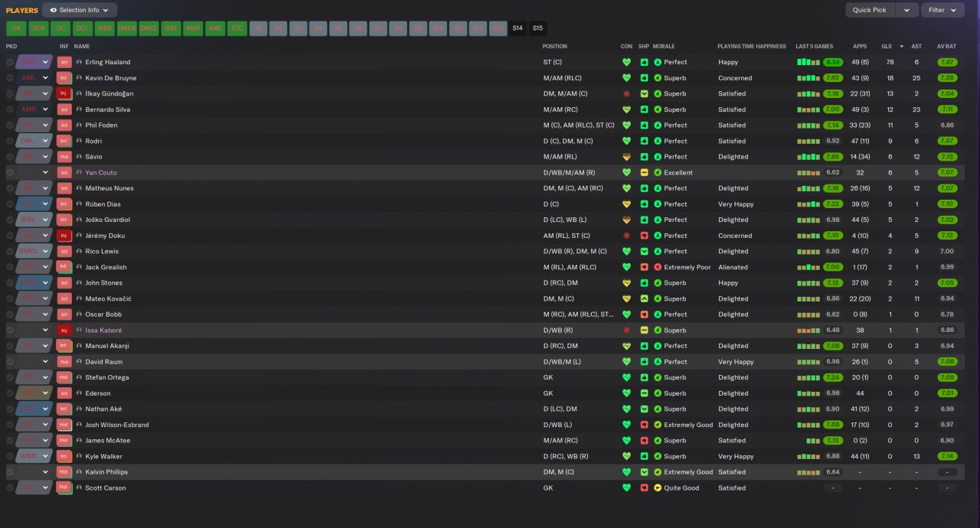Click David Raum's Hol info badge
Image resolution: width=980 pixels, height=528 pixels.
(64, 361)
